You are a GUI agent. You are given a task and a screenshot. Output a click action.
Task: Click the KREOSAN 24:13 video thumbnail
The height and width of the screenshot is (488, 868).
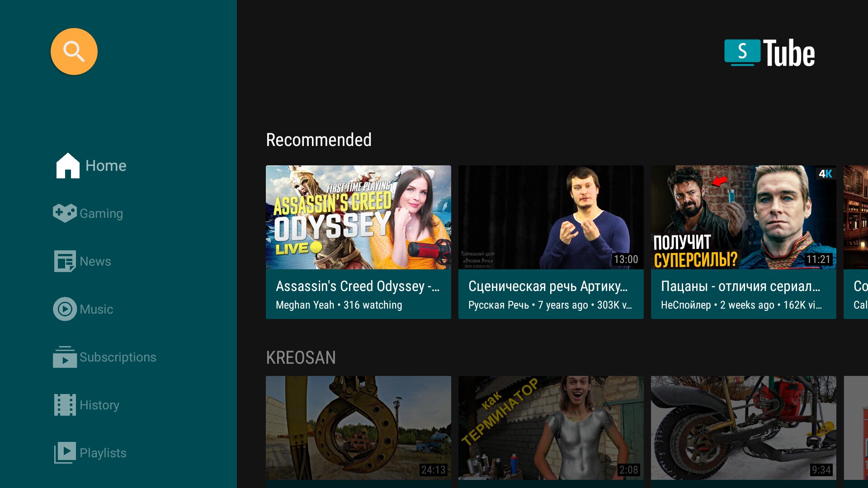tap(359, 427)
